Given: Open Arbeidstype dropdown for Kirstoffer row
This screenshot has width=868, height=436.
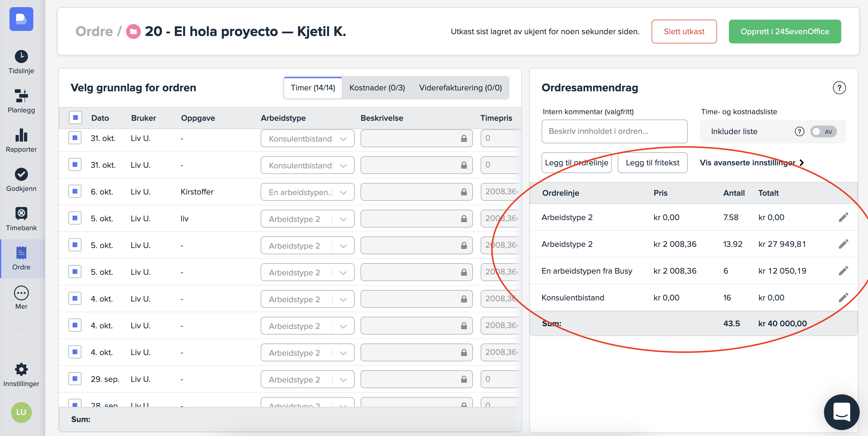Looking at the screenshot, I should (307, 192).
